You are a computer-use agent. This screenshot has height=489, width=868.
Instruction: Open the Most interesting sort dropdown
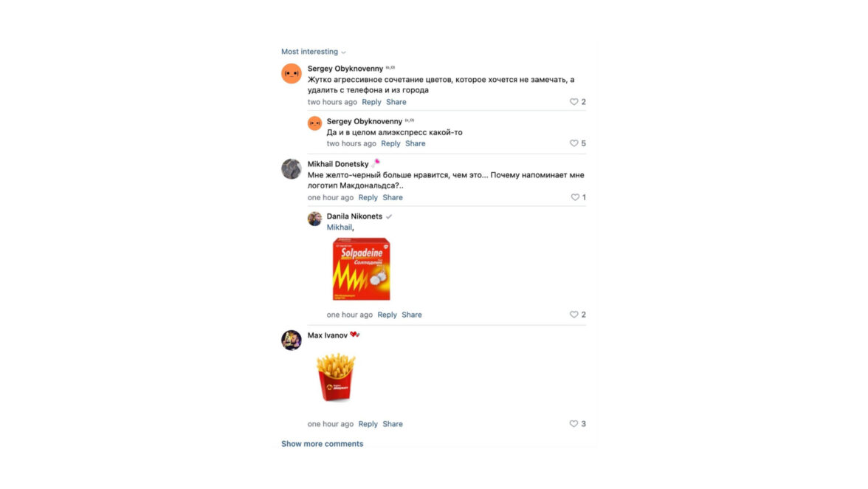pyautogui.click(x=313, y=52)
